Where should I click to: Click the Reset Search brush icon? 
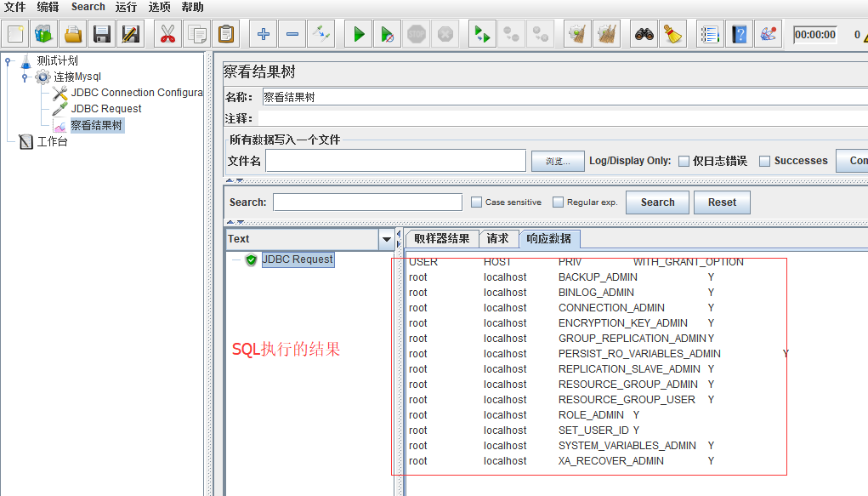click(x=672, y=34)
